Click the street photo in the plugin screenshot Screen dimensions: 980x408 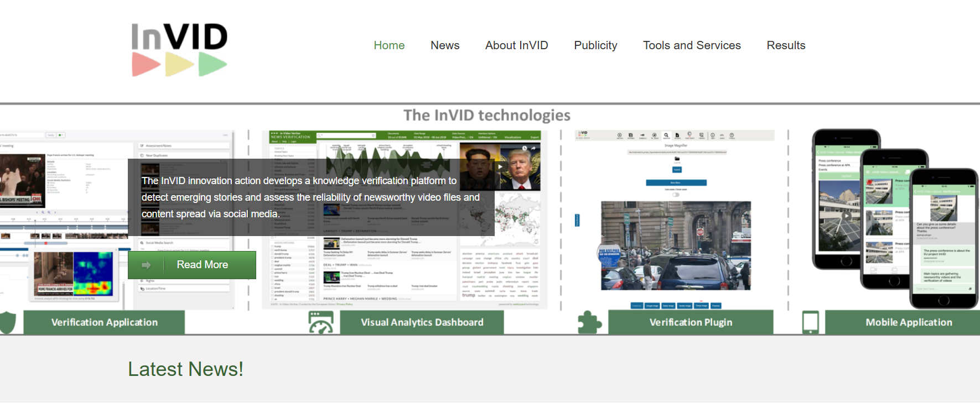coord(676,245)
